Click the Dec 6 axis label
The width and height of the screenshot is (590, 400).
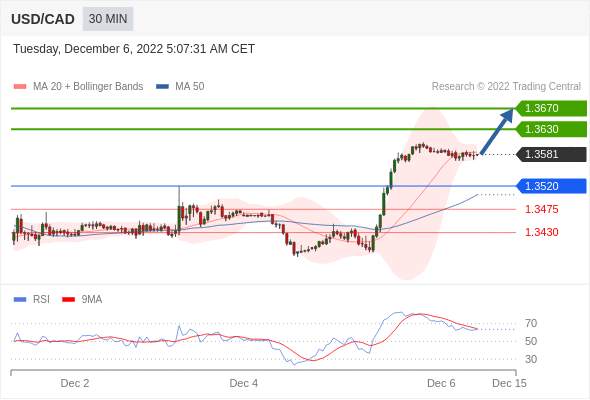[441, 383]
